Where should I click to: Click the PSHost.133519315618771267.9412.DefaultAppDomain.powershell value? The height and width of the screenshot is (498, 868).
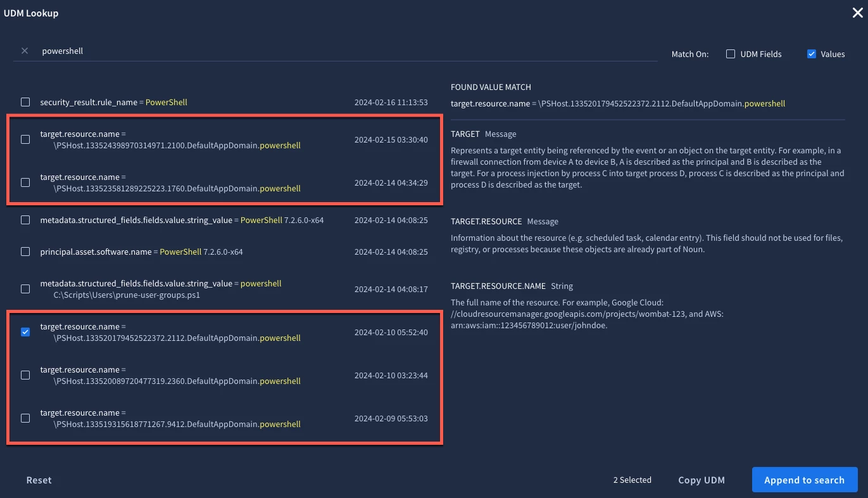tap(177, 425)
